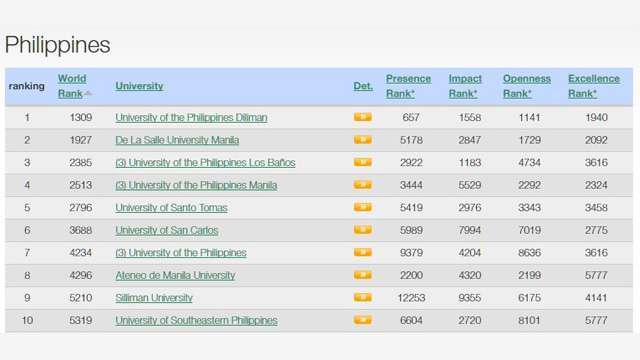This screenshot has width=640, height=360.
Task: Select openness rank value 2199
Action: click(529, 275)
